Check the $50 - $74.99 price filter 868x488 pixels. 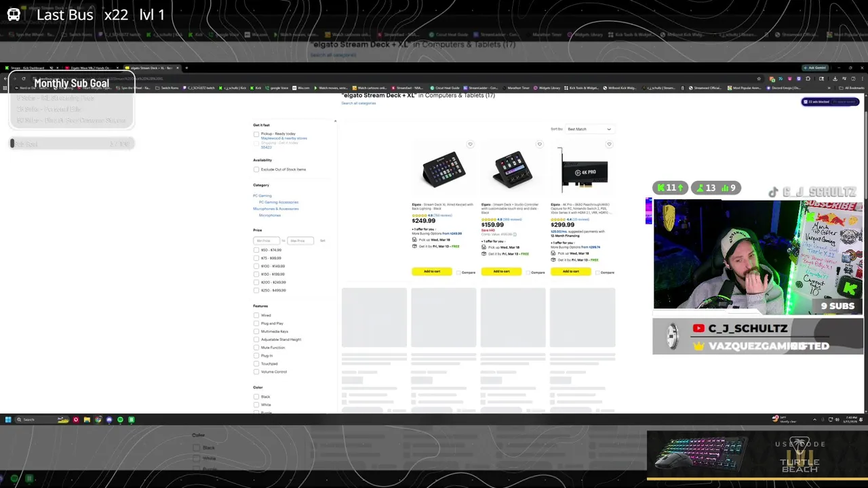pyautogui.click(x=256, y=250)
